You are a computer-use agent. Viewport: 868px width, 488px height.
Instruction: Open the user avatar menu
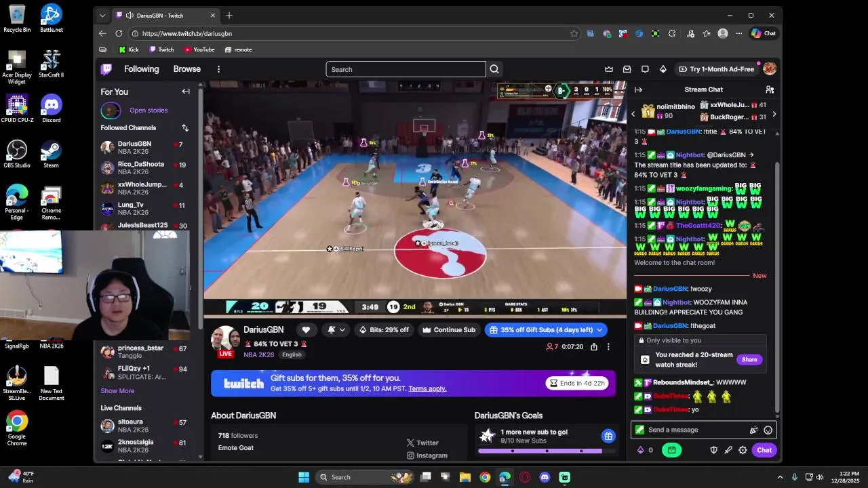[770, 69]
